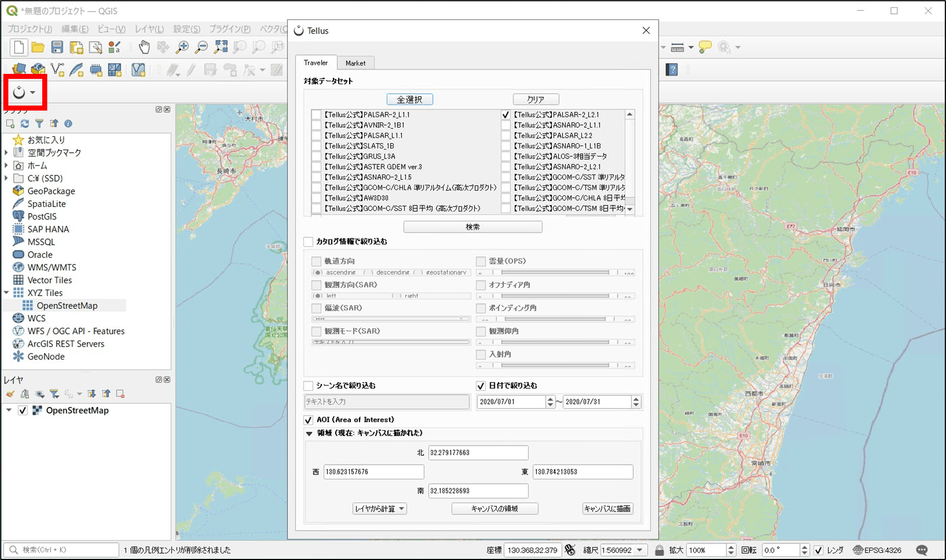Screen dimensions: 946x560
Task: Toggle PALSAR-2_L2.1 dataset checkbox
Action: coord(505,115)
